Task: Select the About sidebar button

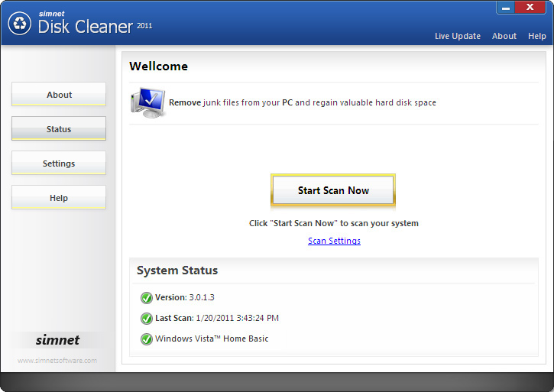Action: [59, 95]
